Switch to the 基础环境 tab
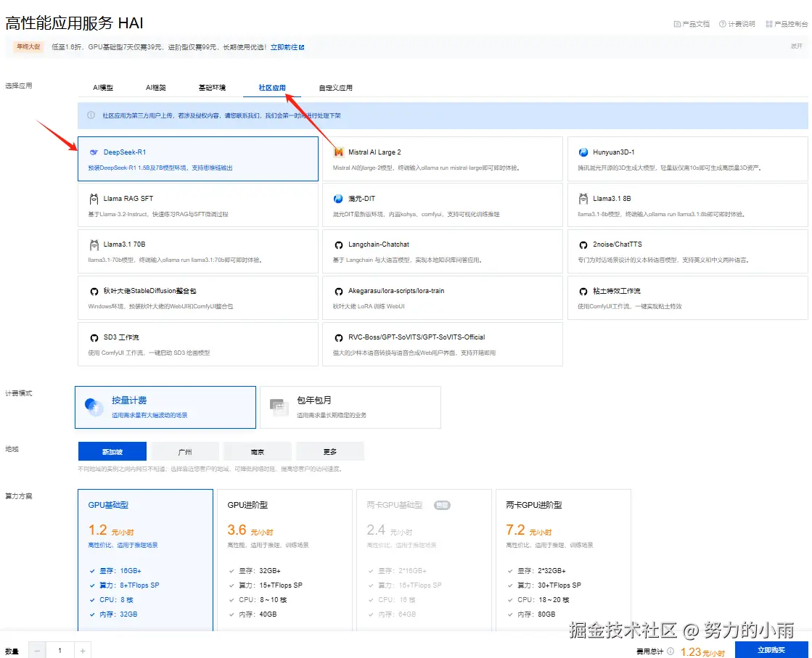This screenshot has width=812, height=658. click(213, 88)
